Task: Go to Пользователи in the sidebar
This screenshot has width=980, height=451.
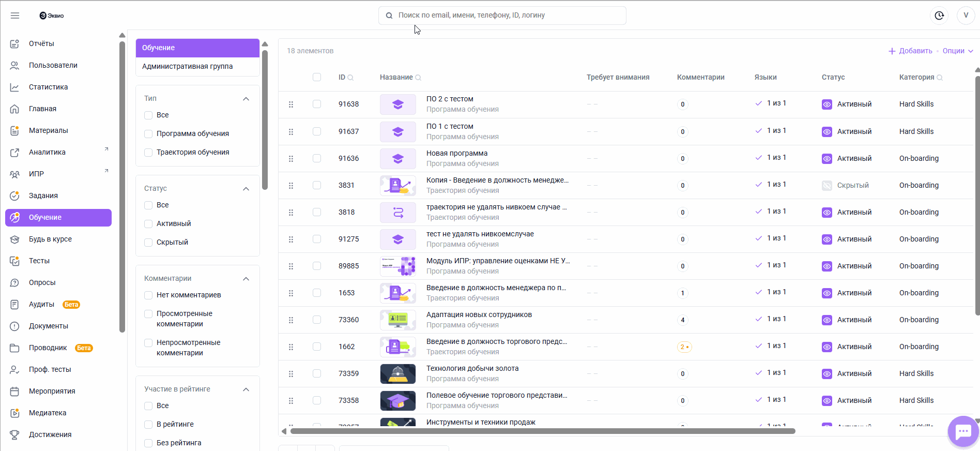Action: (x=53, y=65)
